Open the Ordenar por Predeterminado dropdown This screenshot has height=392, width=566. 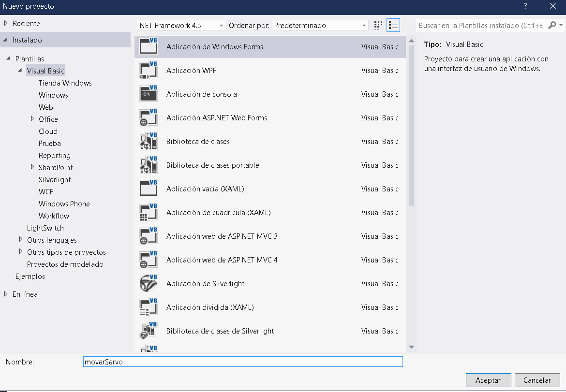(x=320, y=25)
